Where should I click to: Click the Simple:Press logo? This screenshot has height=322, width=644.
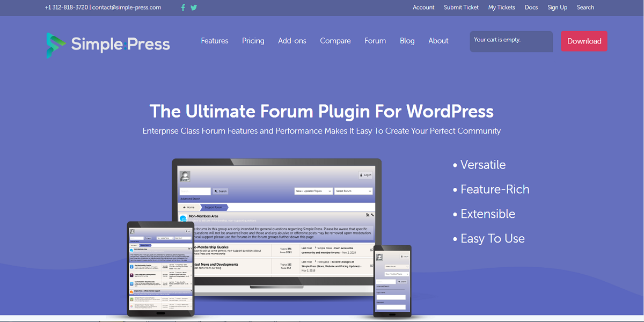tap(108, 45)
